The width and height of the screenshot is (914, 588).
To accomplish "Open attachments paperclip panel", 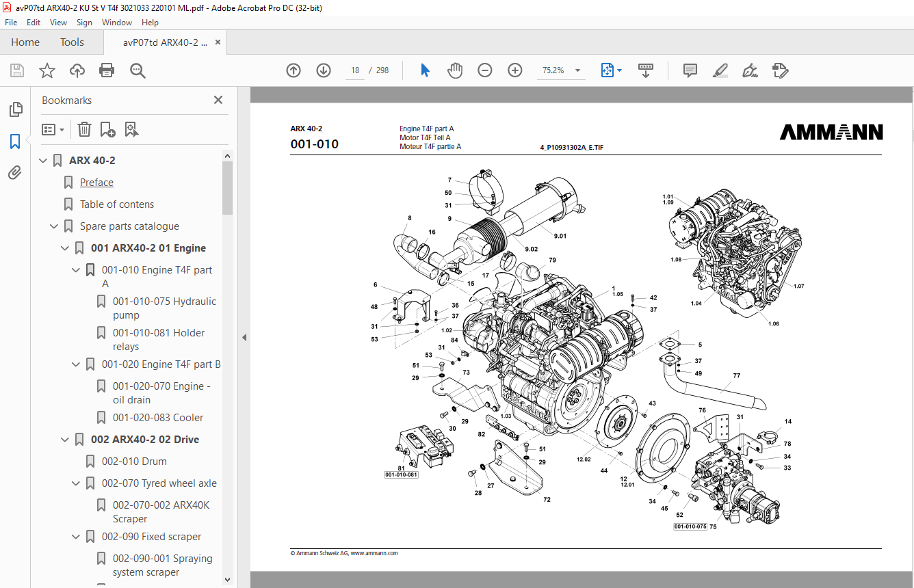I will tap(15, 173).
